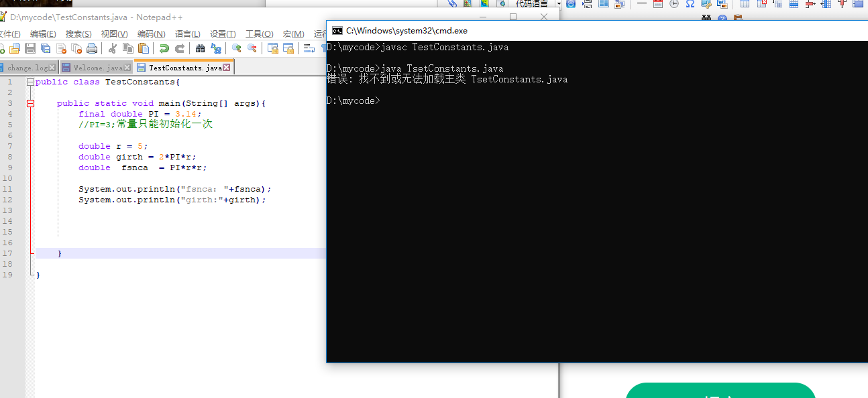Click the println "girth:" line

[x=172, y=200]
